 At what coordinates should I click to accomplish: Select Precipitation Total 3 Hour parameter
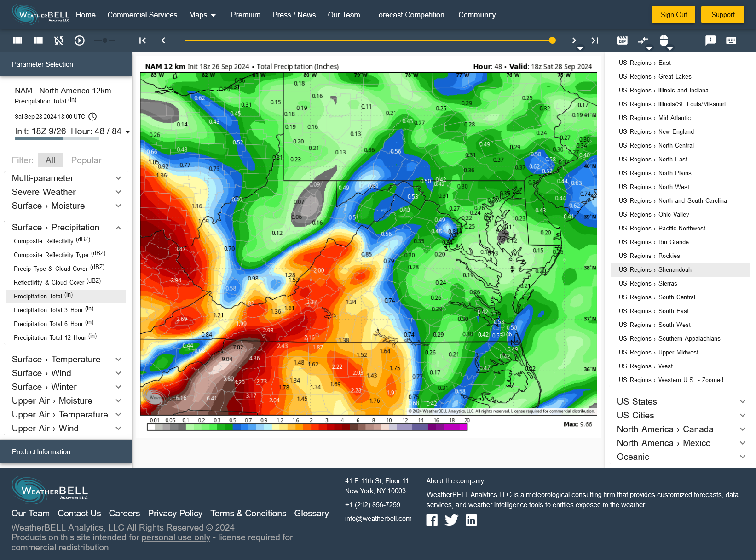click(66, 310)
